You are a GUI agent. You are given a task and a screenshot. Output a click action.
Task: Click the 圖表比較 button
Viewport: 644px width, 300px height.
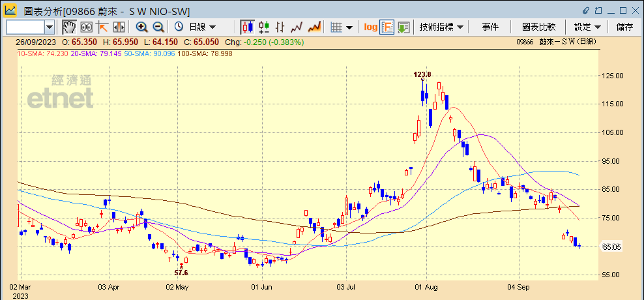click(538, 27)
